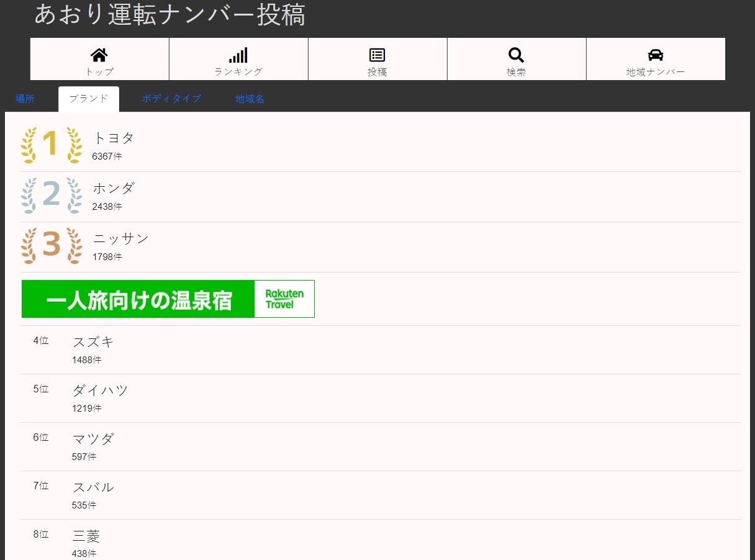The height and width of the screenshot is (560, 755).
Task: Open the 地域名 tab
Action: pyautogui.click(x=250, y=99)
